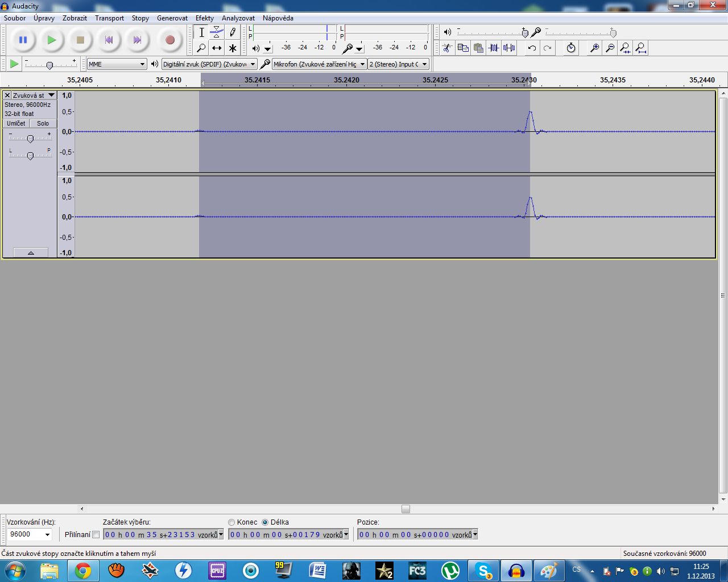Click the Umlčet mute button
This screenshot has width=728, height=582.
pyautogui.click(x=16, y=123)
